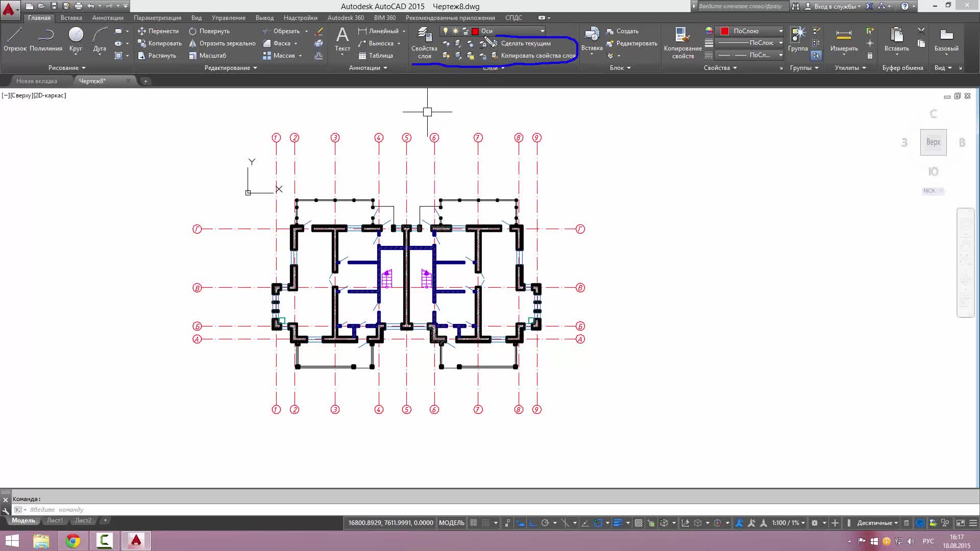
Task: Open the AutoCAD application menu logo
Action: click(9, 9)
